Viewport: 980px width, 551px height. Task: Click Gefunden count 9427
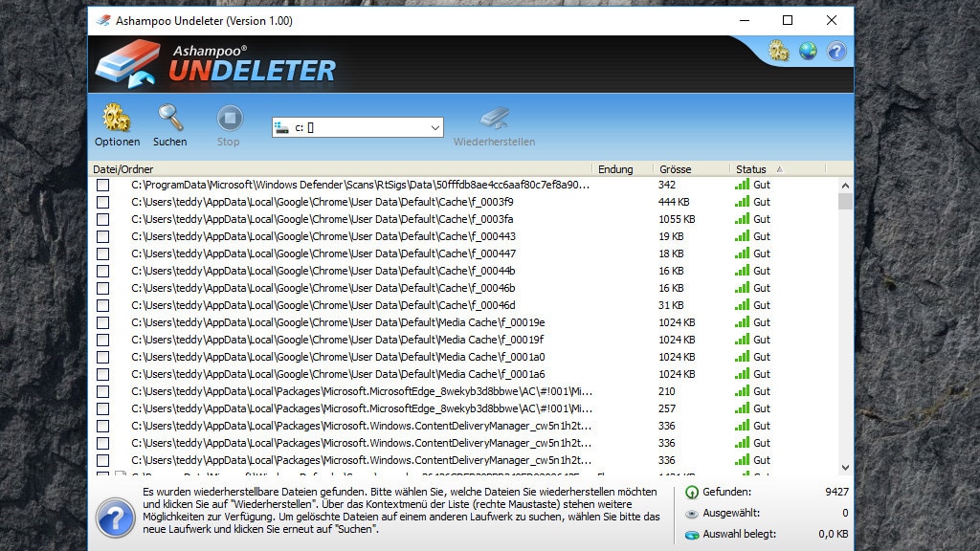[x=836, y=492]
